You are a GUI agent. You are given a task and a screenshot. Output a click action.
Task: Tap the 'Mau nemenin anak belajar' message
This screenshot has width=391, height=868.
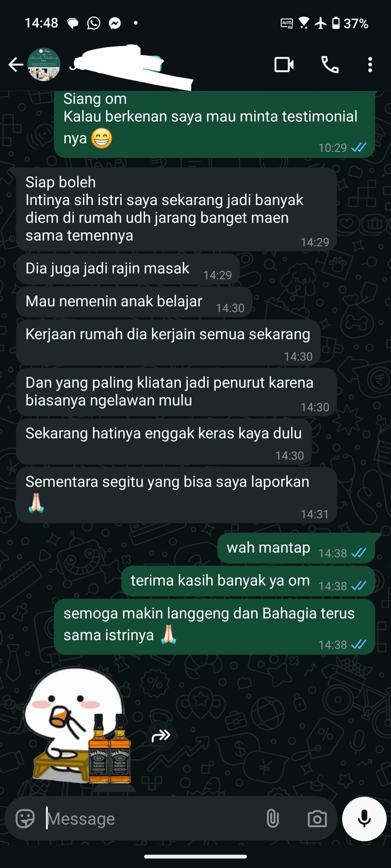pos(134,302)
